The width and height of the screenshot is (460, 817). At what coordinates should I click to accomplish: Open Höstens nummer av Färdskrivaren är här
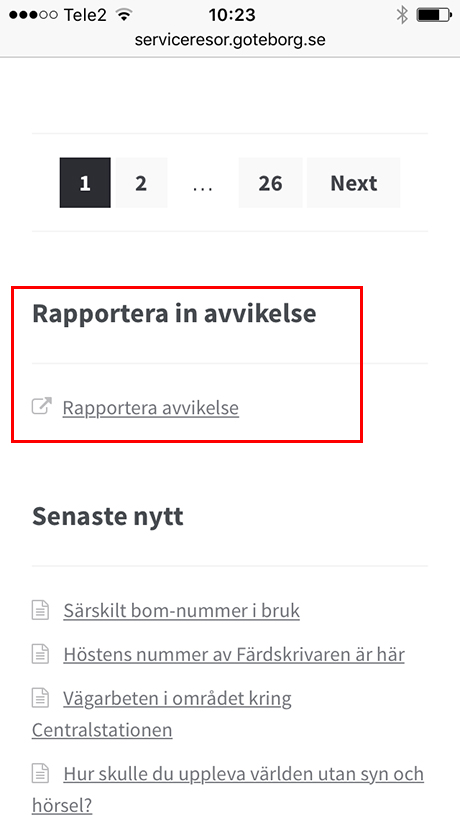pos(234,654)
